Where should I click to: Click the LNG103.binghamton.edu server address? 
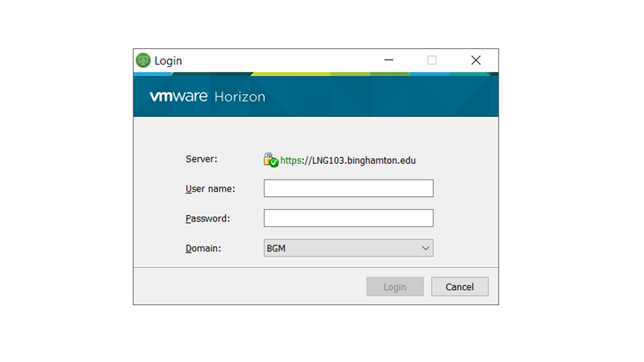pyautogui.click(x=364, y=161)
